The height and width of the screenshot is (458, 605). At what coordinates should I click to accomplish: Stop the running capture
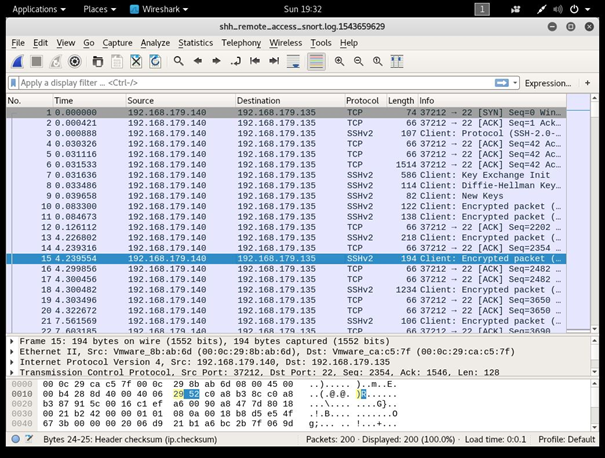[x=37, y=61]
